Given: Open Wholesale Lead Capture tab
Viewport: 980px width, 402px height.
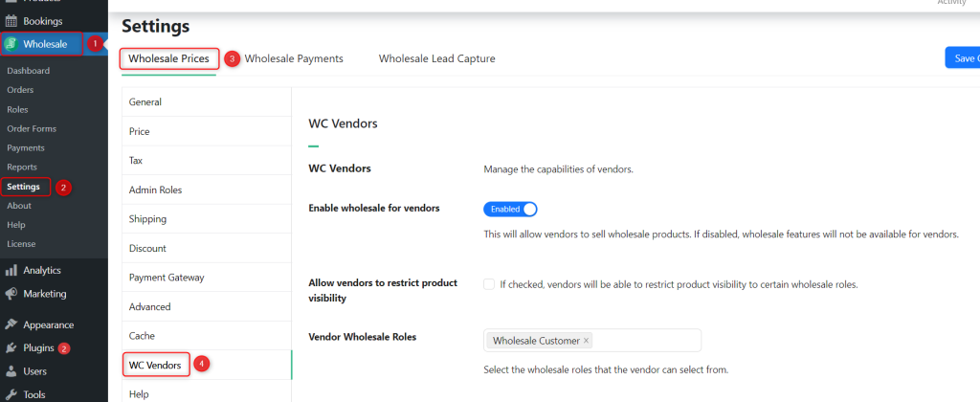Looking at the screenshot, I should point(436,58).
